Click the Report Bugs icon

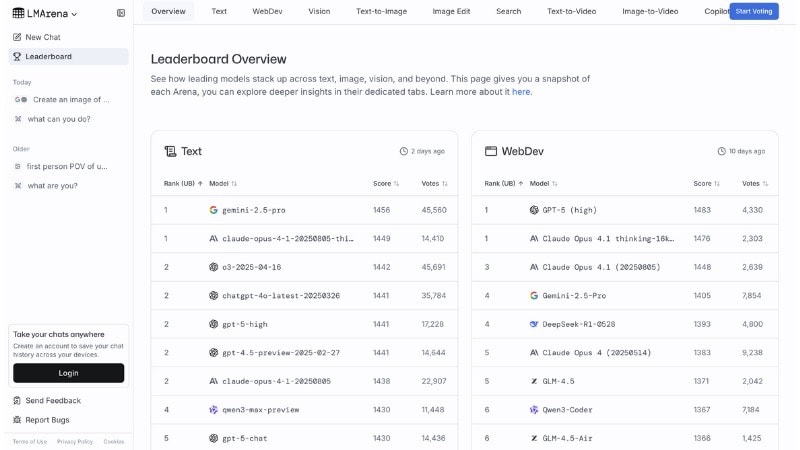[x=17, y=419]
